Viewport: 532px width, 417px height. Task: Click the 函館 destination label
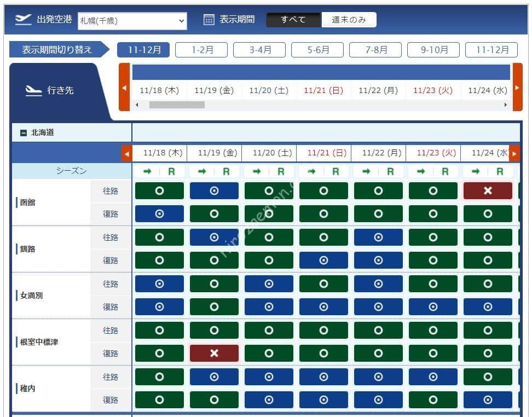point(27,202)
